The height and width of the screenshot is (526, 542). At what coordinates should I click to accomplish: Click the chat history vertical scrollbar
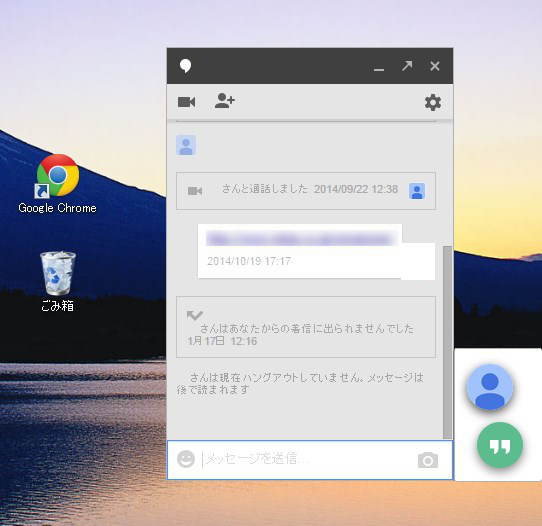pyautogui.click(x=447, y=342)
